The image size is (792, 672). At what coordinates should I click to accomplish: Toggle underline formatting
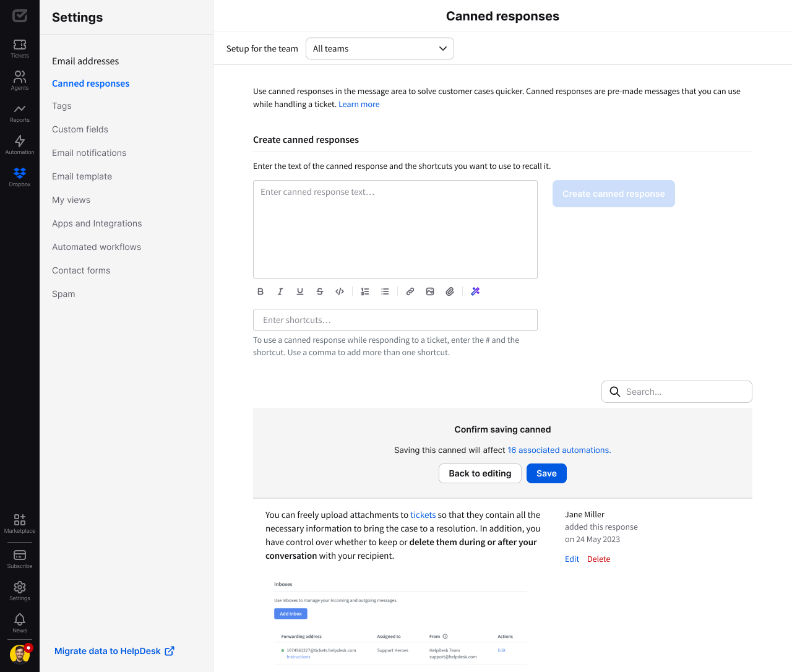tap(300, 291)
